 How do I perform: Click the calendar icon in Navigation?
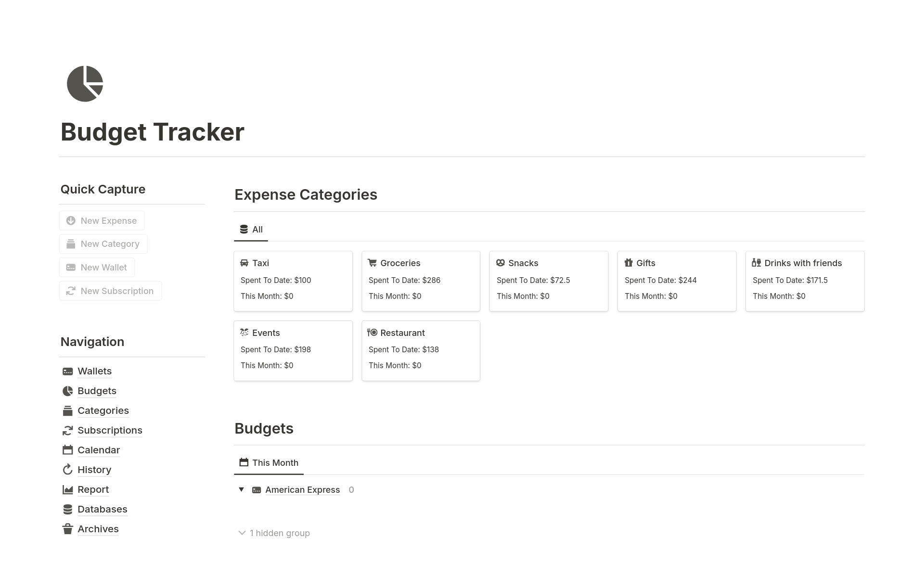pos(68,450)
